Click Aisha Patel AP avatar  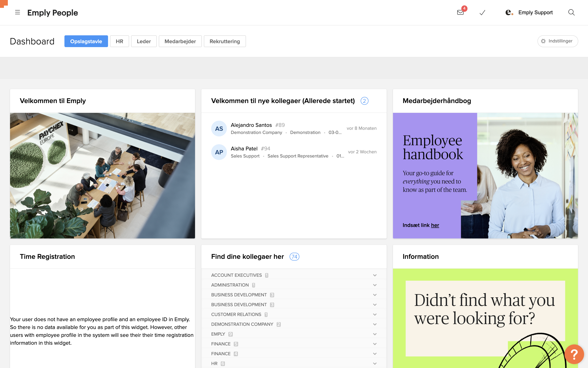[219, 152]
